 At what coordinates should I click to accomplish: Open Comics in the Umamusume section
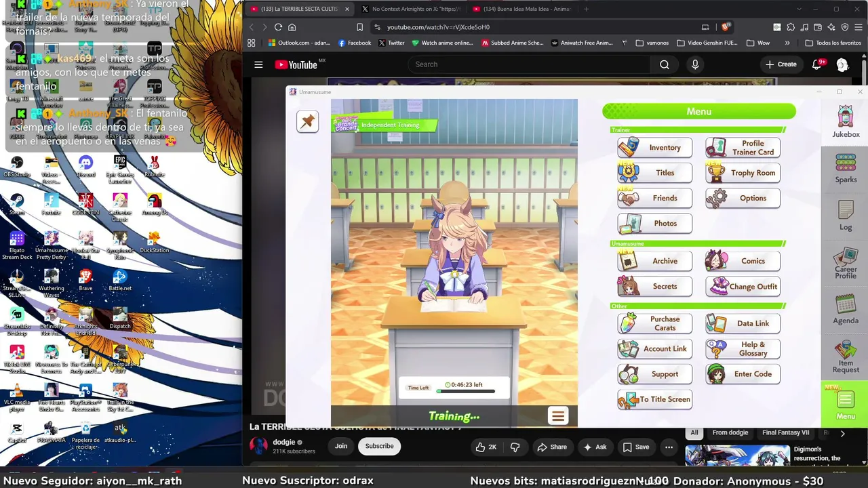pyautogui.click(x=743, y=261)
